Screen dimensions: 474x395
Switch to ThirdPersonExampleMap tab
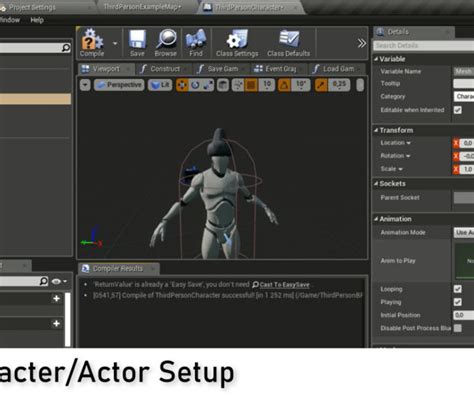pos(143,7)
